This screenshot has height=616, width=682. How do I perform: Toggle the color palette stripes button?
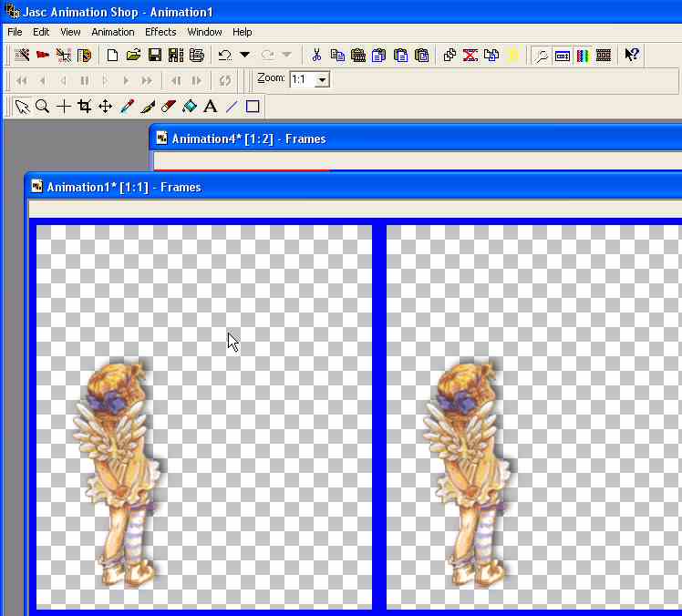pyautogui.click(x=583, y=56)
